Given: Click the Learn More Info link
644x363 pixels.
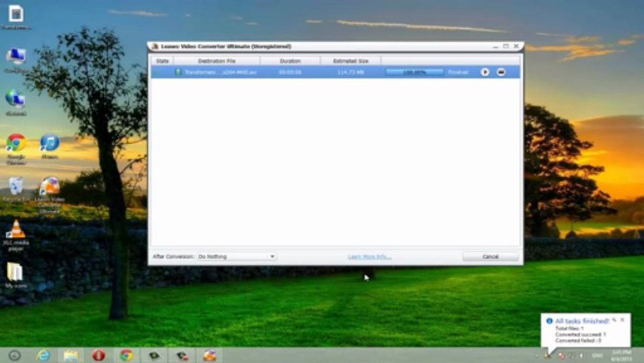Looking at the screenshot, I should [369, 257].
